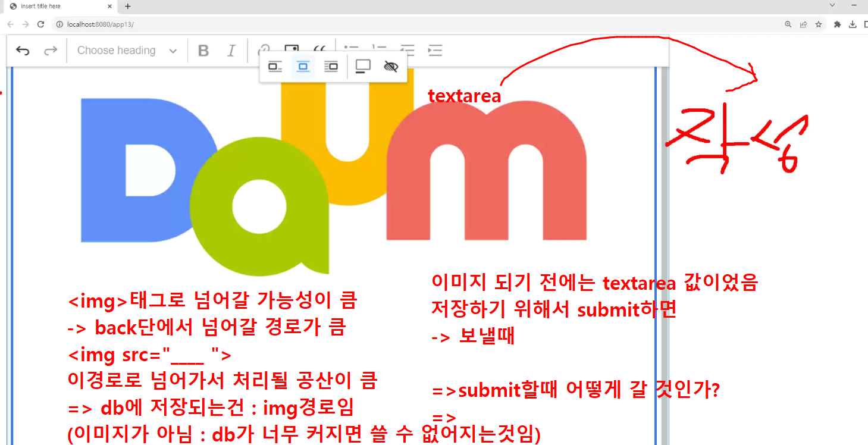
Task: Switch to the Insert title here tab
Action: 59,7
